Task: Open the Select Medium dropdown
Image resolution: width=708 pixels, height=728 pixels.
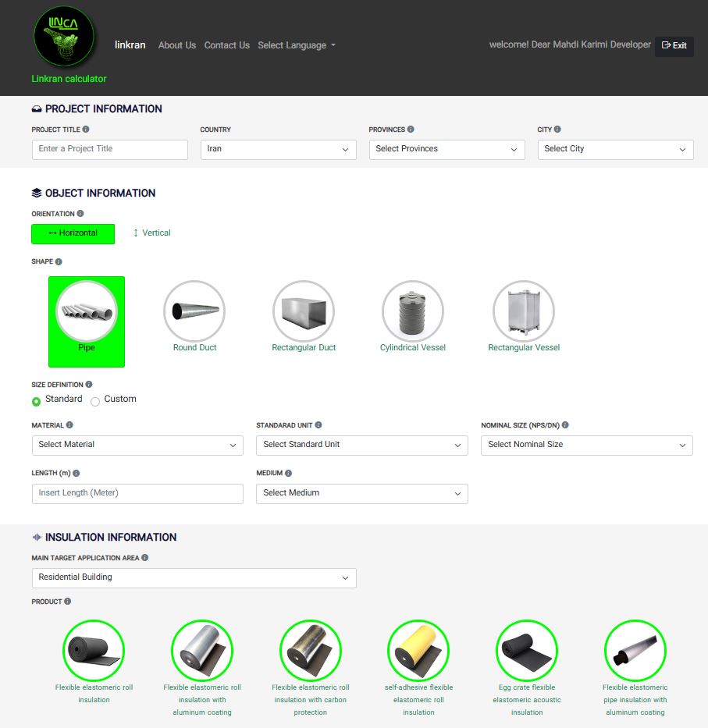Action: (362, 494)
